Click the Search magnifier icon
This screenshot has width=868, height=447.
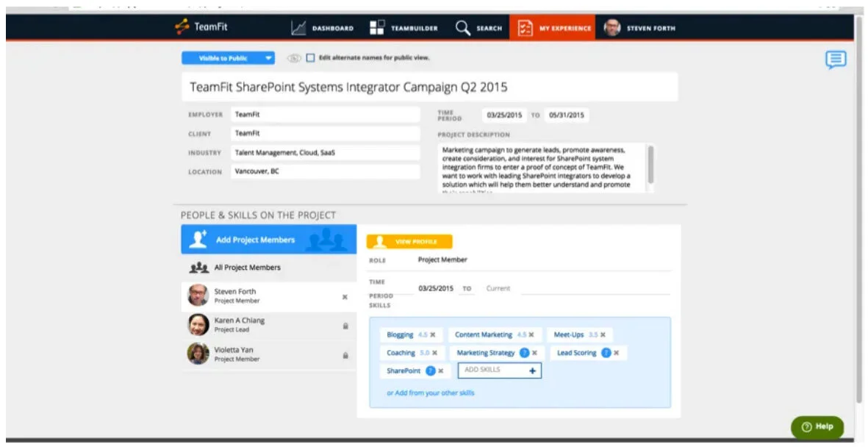[x=463, y=28]
